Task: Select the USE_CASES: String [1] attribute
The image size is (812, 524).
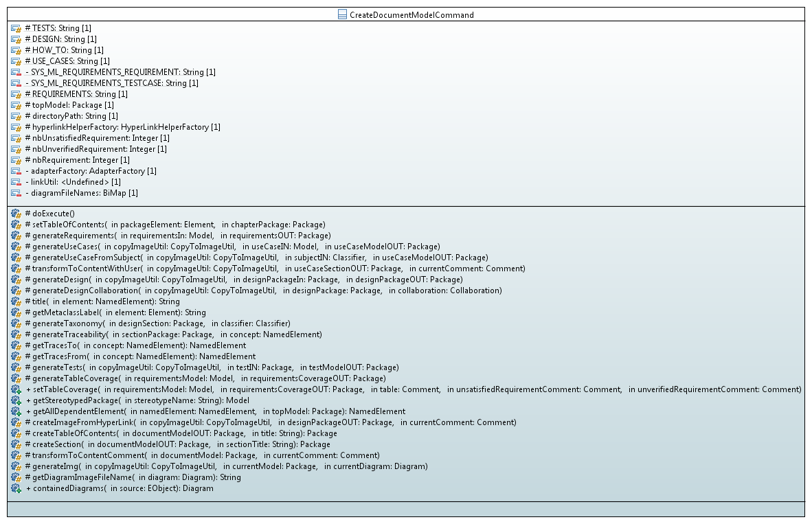Action: click(67, 60)
